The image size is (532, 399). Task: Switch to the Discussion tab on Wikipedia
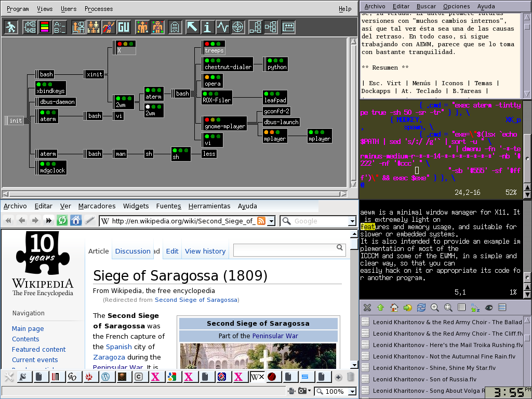(x=132, y=251)
